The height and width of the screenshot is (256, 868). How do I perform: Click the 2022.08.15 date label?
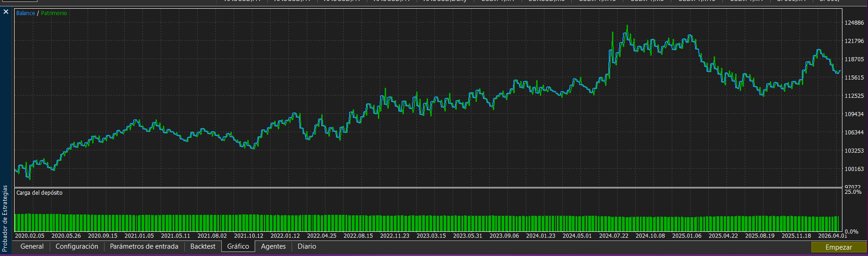[x=358, y=236]
